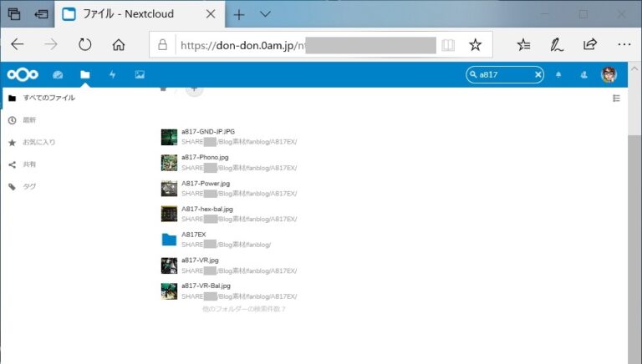The width and height of the screenshot is (642, 364).
Task: Expand the browser tab list chevron
Action: click(x=265, y=14)
